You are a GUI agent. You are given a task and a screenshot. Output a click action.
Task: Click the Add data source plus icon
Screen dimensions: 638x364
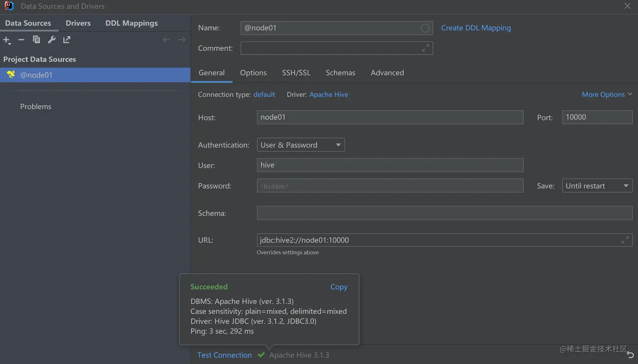click(7, 40)
